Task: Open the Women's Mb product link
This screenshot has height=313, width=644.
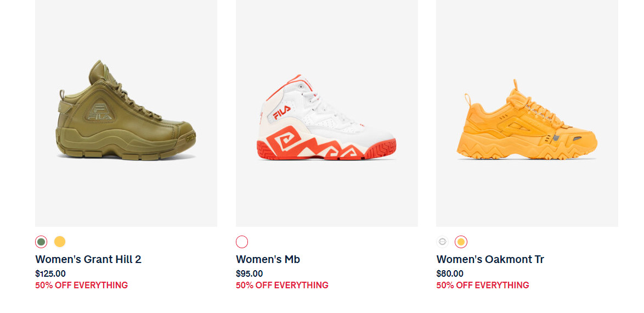Action: 268,259
